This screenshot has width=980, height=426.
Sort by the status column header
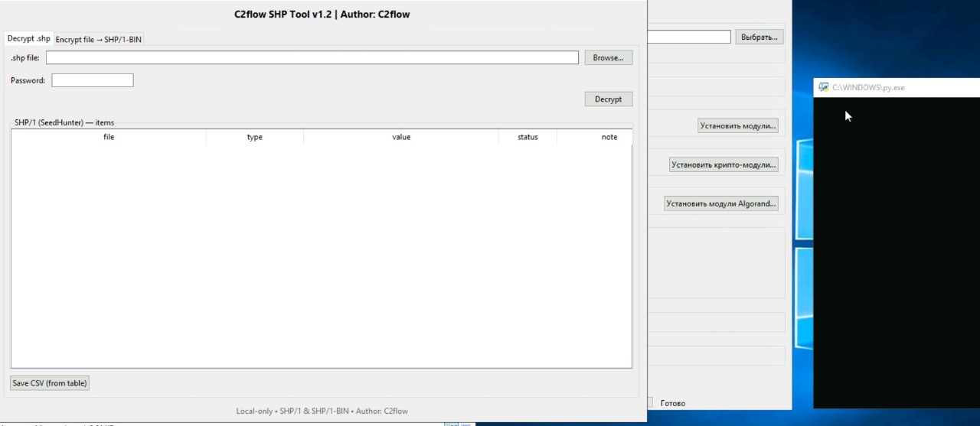pos(528,137)
